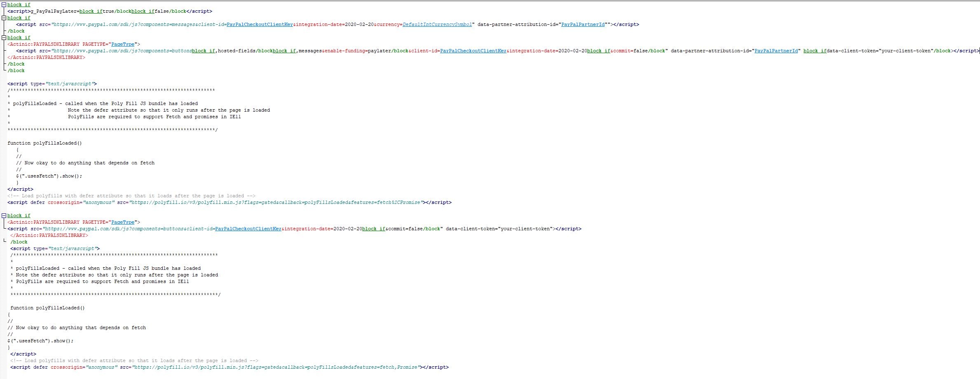Collapse the topmost 'block if' fold marker
Screen dimensions: 980x379
tap(4, 5)
